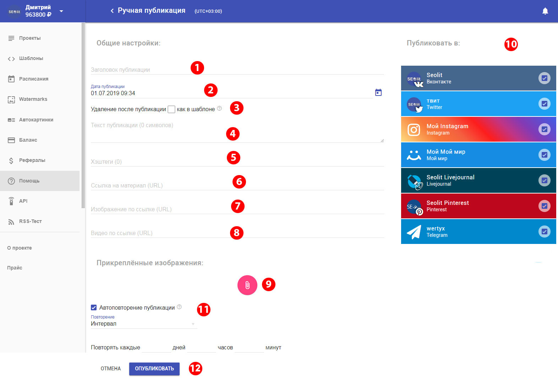Click the pink paperclip attach button

click(247, 285)
